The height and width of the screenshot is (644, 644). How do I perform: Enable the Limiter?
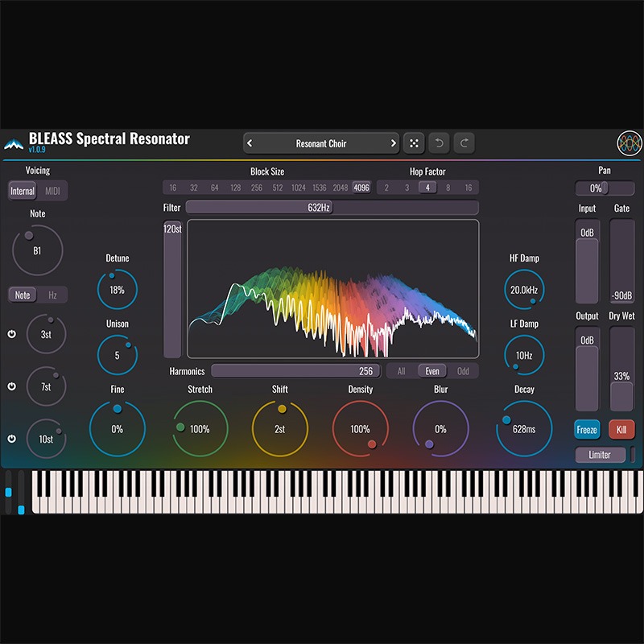600,455
